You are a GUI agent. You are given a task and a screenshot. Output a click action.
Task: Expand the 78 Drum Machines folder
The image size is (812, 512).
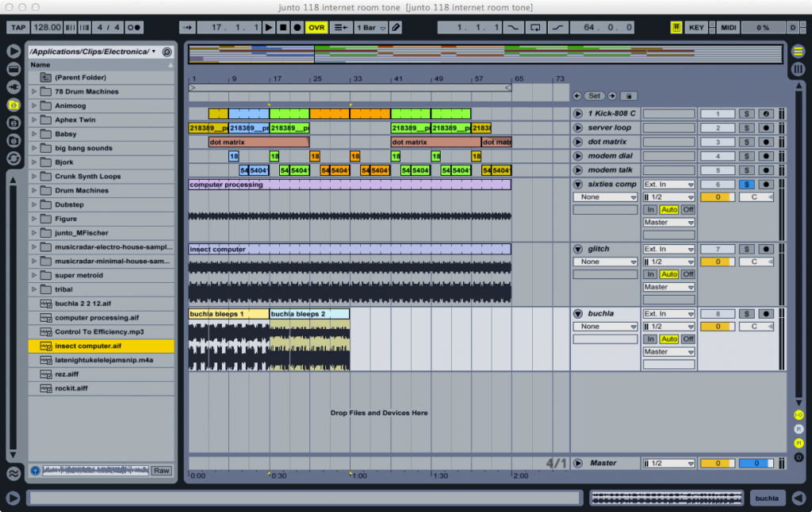tap(34, 92)
